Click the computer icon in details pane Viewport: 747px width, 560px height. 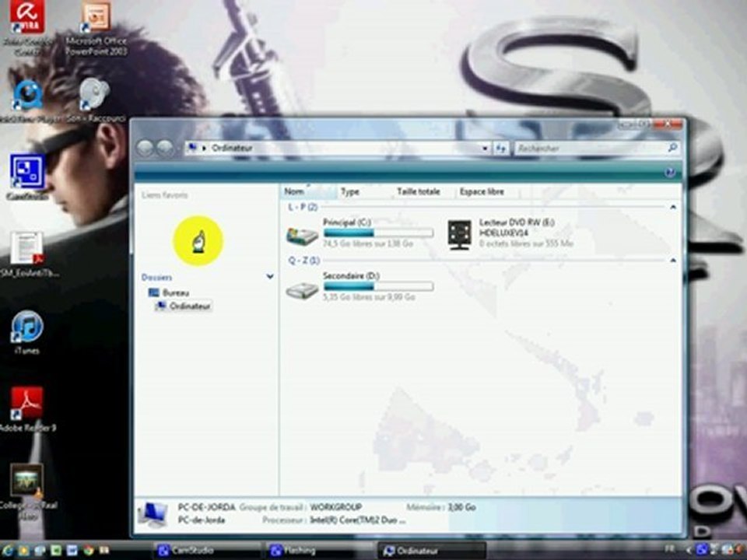pyautogui.click(x=152, y=515)
